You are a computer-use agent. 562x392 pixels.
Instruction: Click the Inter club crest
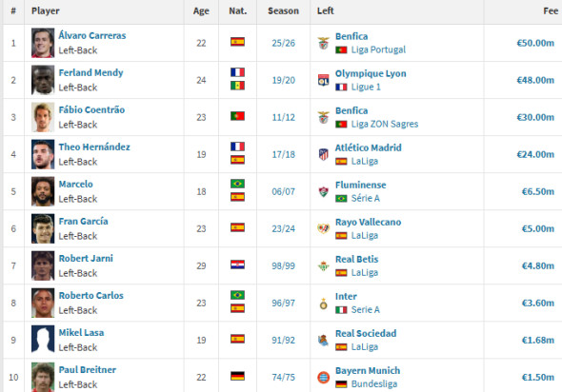[x=323, y=304]
